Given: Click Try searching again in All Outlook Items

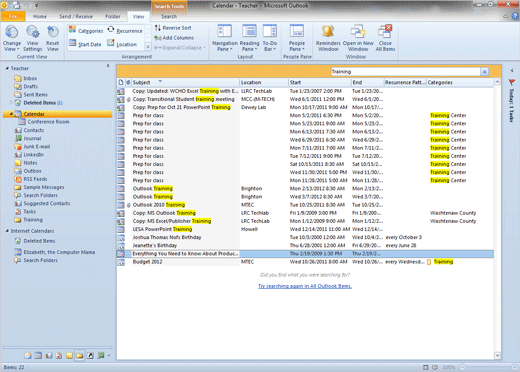Looking at the screenshot, I should click(305, 286).
